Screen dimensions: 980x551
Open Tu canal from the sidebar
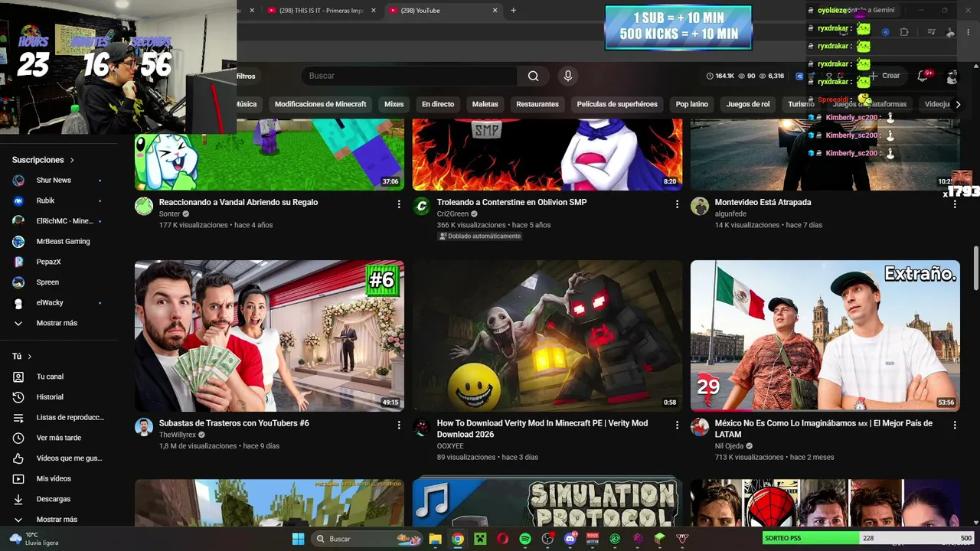pos(58,377)
